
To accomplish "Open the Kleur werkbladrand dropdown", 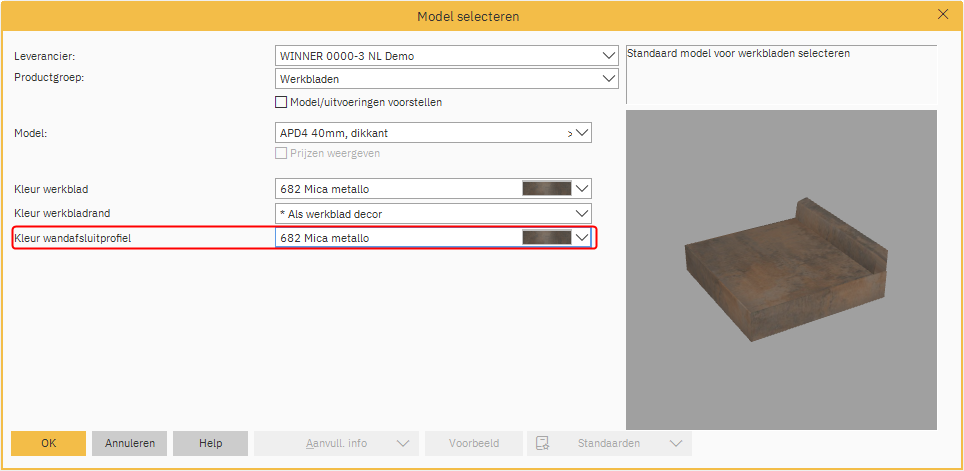I will pyautogui.click(x=433, y=213).
